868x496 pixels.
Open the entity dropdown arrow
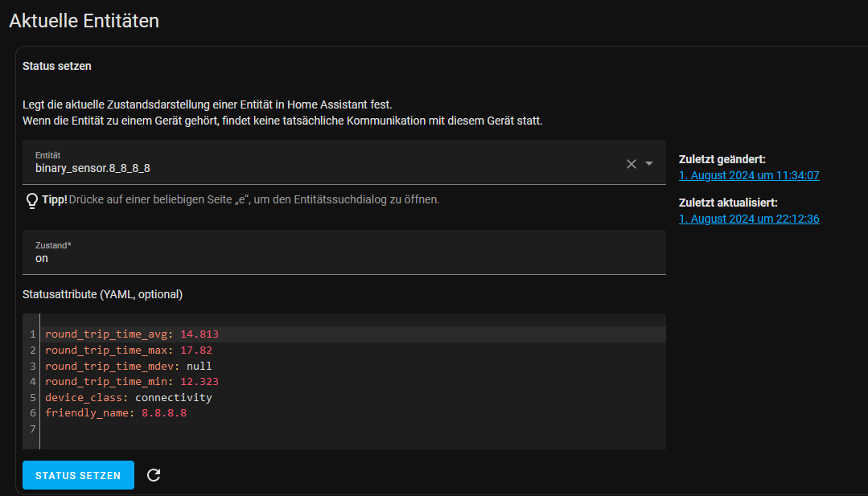tap(649, 164)
